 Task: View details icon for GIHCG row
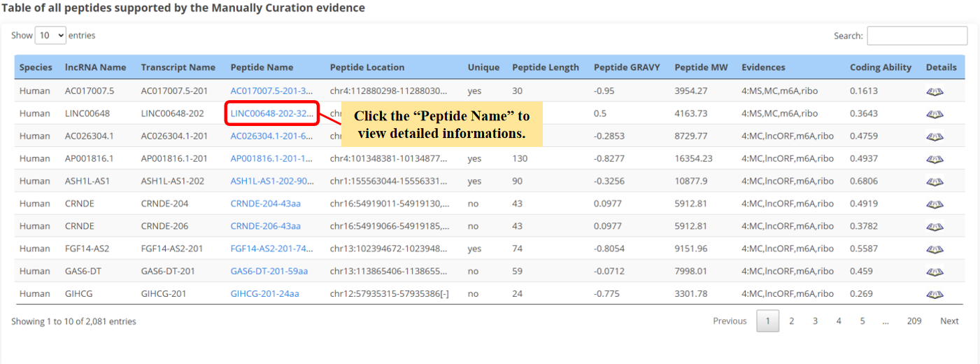935,294
